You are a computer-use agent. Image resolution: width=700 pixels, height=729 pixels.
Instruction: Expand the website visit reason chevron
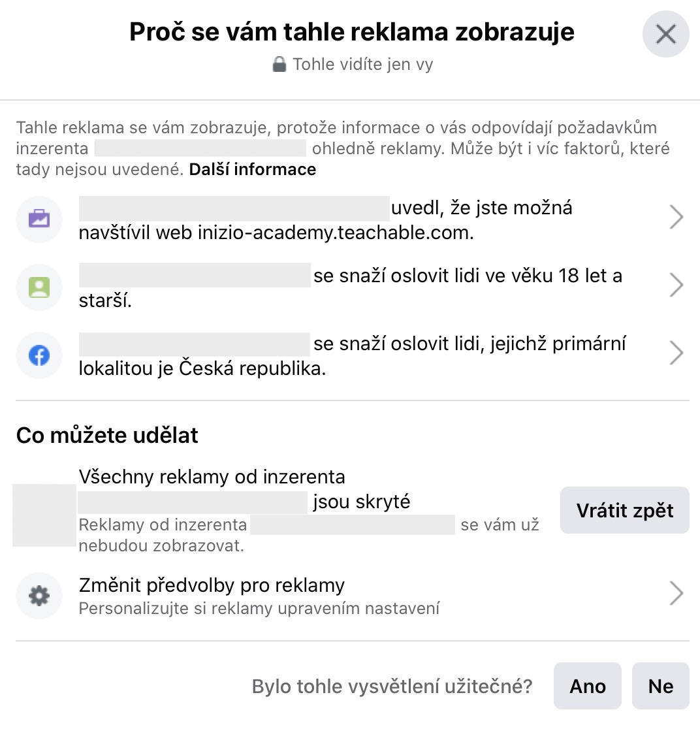click(x=676, y=219)
